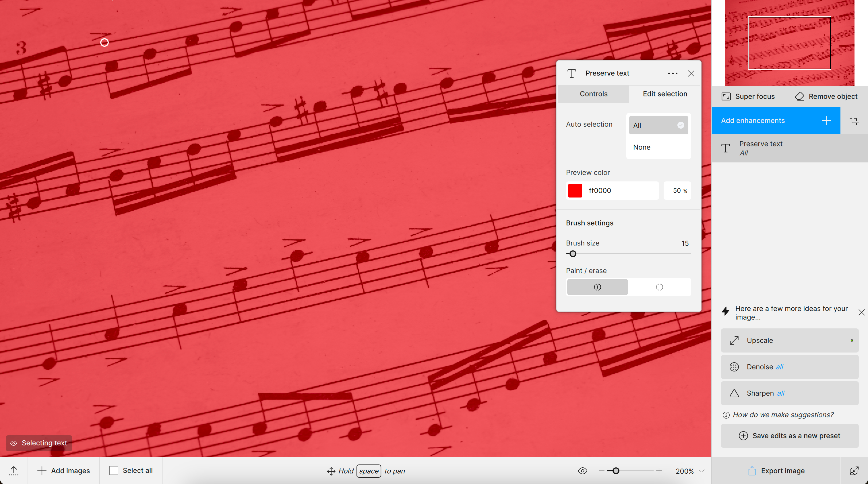
Task: Click the zoom in plus icon
Action: 659,471
